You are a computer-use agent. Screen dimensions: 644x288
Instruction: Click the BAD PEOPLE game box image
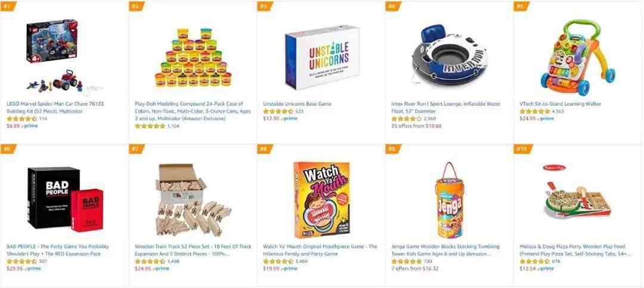tap(65, 199)
